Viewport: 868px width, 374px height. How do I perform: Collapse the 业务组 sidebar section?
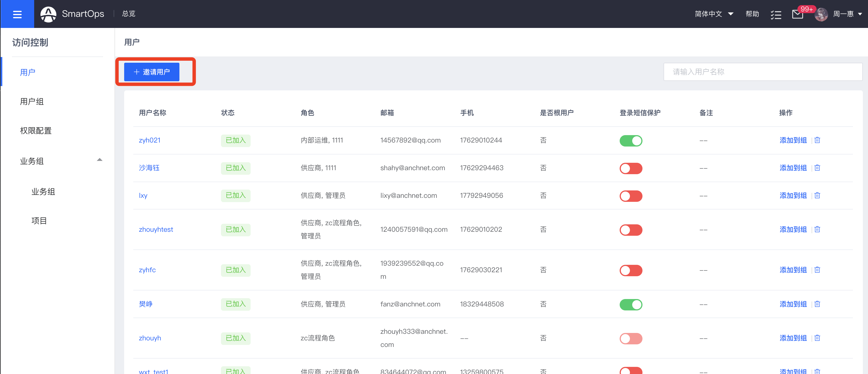[x=99, y=160]
